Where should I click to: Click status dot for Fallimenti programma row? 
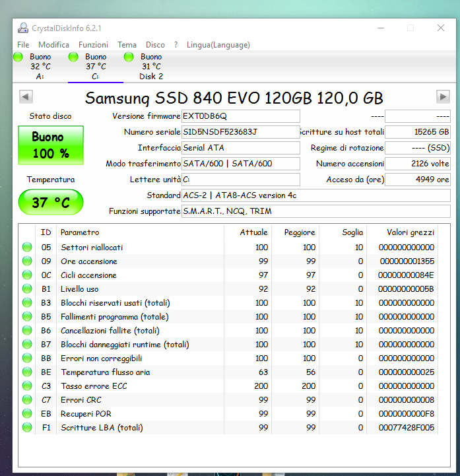[27, 317]
